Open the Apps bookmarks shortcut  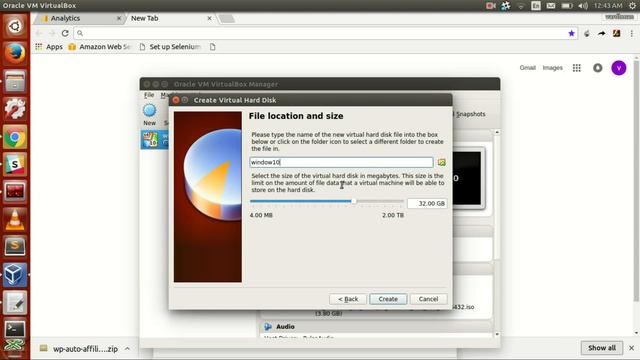[x=49, y=47]
